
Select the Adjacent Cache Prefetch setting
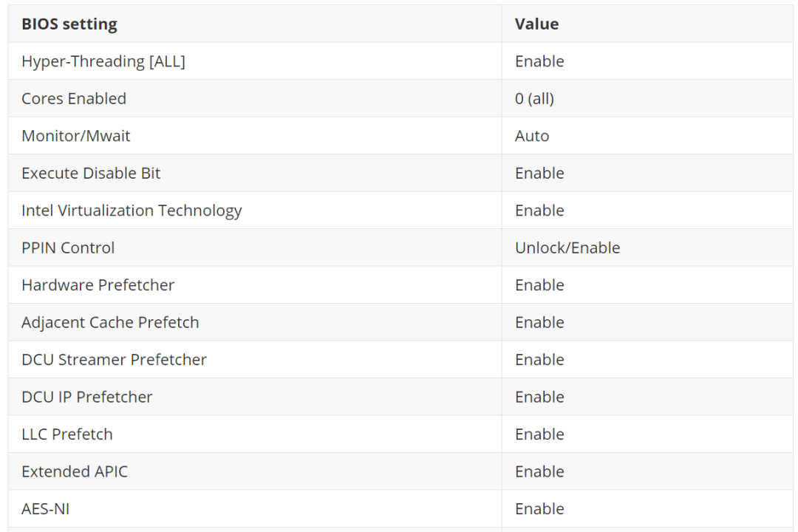point(110,322)
